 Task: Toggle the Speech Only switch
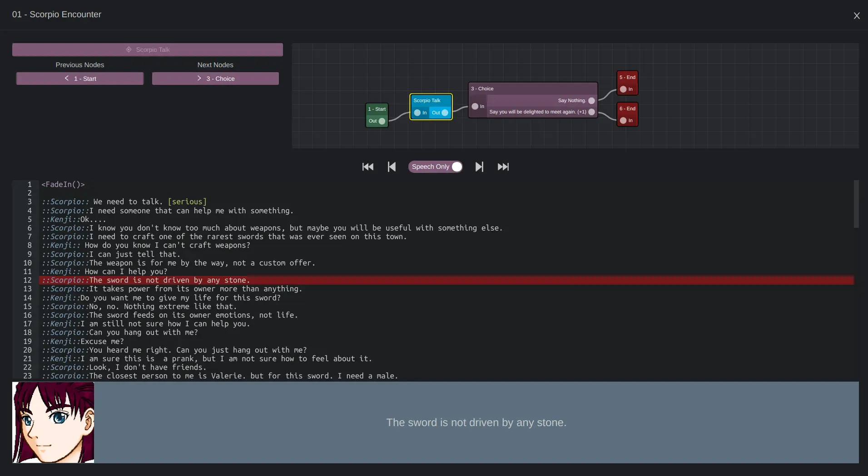(x=456, y=167)
